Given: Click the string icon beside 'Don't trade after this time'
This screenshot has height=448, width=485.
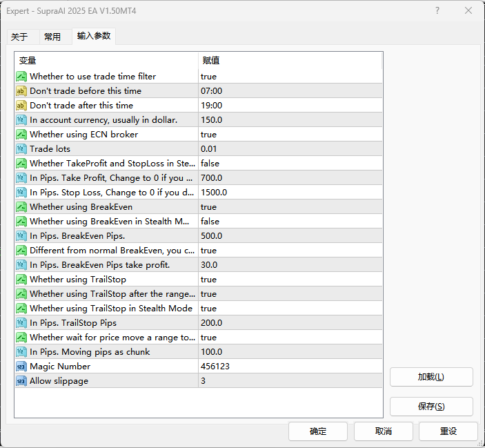Looking at the screenshot, I should pos(21,106).
